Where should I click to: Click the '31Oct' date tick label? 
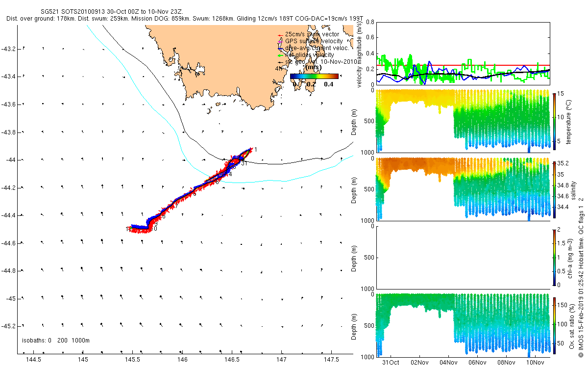[391, 362]
